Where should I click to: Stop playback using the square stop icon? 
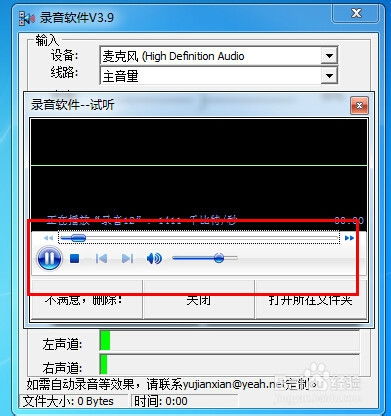click(x=75, y=259)
